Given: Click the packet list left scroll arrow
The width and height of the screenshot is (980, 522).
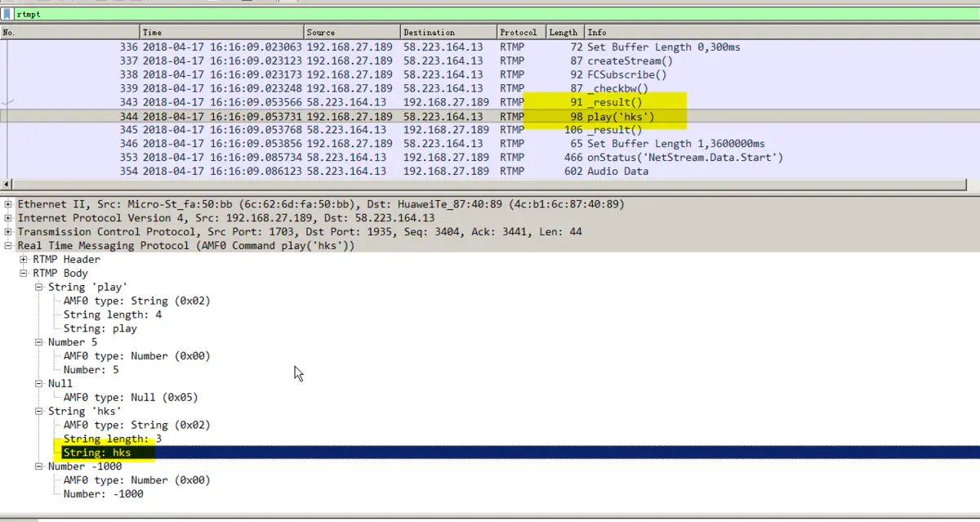Looking at the screenshot, I should tap(7, 185).
